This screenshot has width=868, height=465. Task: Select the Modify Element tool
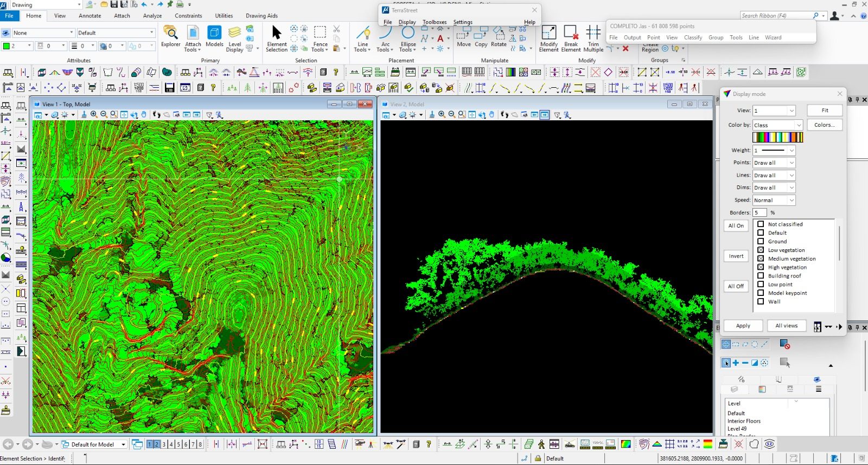[548, 38]
